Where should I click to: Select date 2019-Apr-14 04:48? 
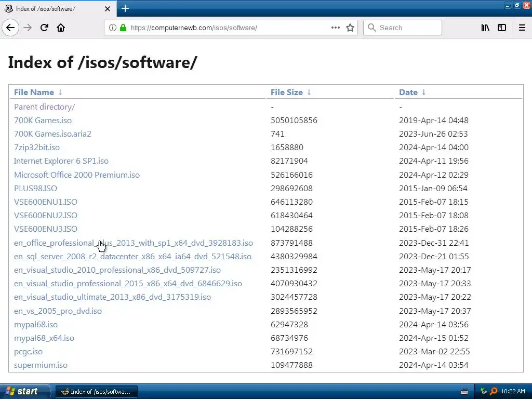click(x=434, y=121)
